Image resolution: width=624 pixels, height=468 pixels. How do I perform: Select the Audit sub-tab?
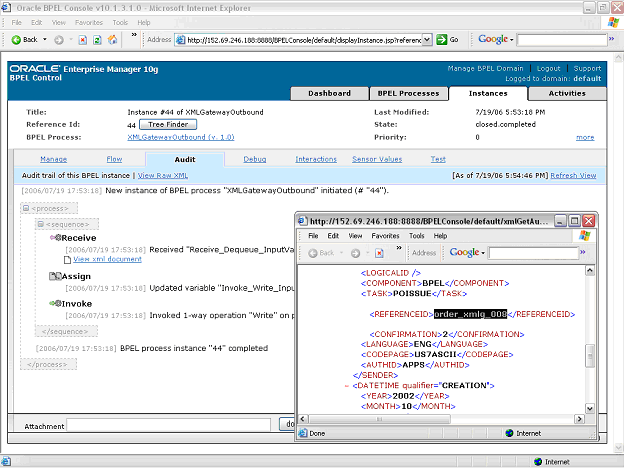[185, 159]
